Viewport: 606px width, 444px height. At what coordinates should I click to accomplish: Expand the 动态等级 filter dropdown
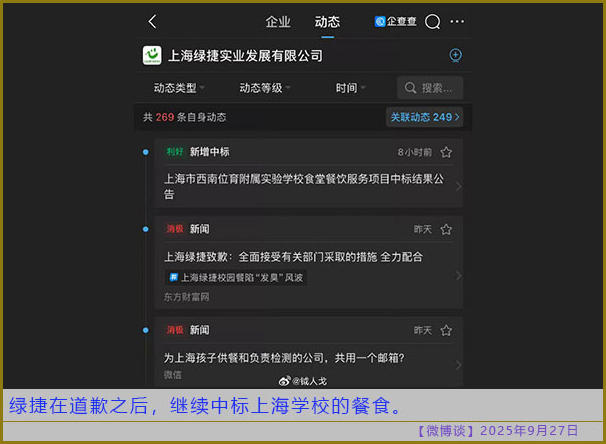pyautogui.click(x=265, y=88)
